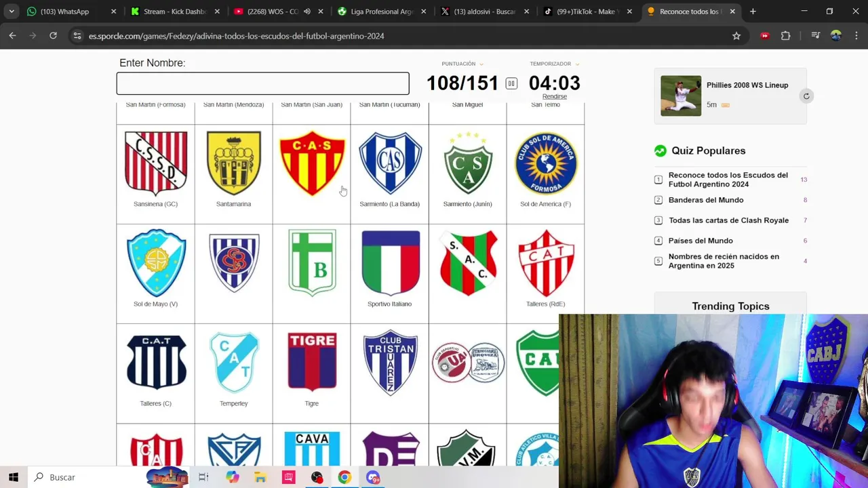This screenshot has height=488, width=868.
Task: Select the Tigre crest
Action: [x=312, y=362]
